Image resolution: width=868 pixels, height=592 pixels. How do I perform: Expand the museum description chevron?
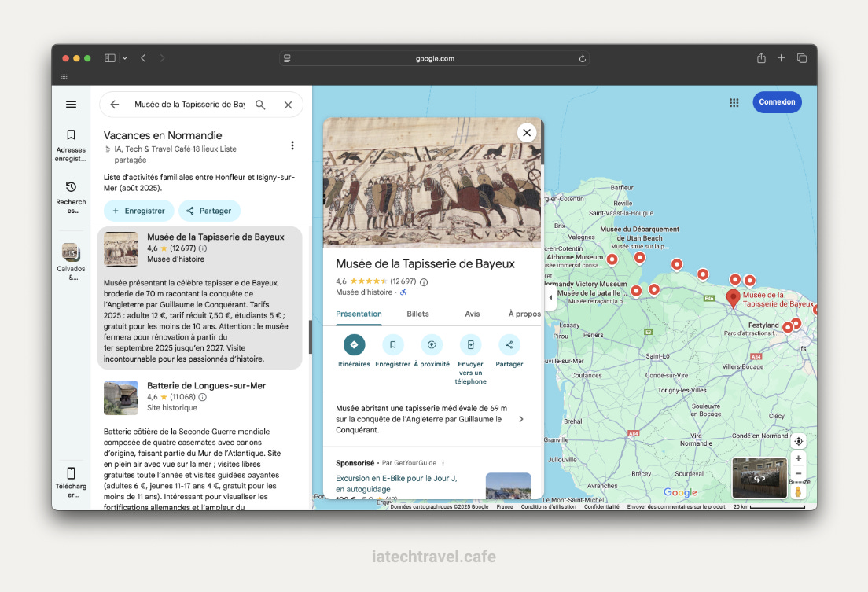click(521, 419)
